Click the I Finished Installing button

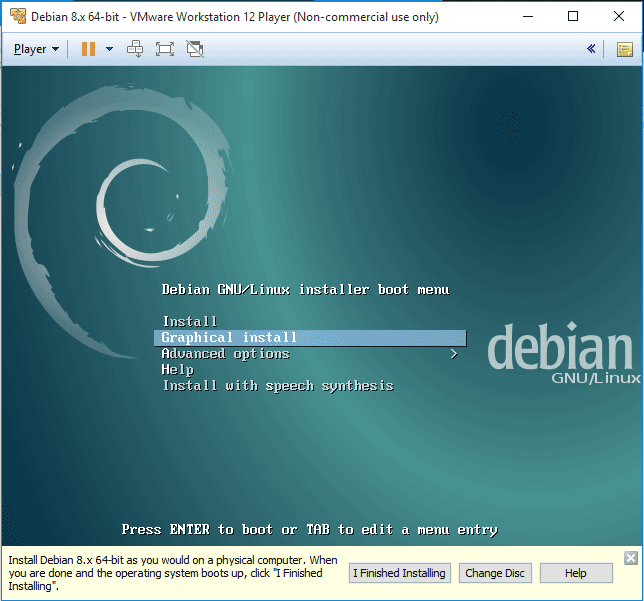click(x=400, y=573)
